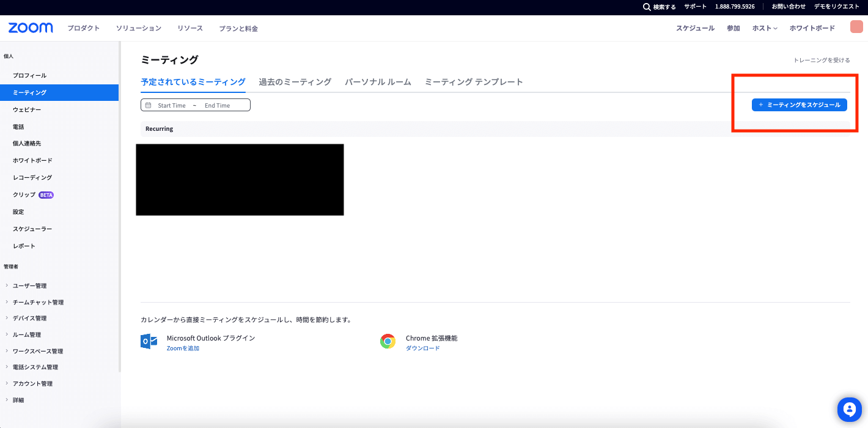Click 検索する search text
The image size is (868, 428).
click(x=664, y=7)
